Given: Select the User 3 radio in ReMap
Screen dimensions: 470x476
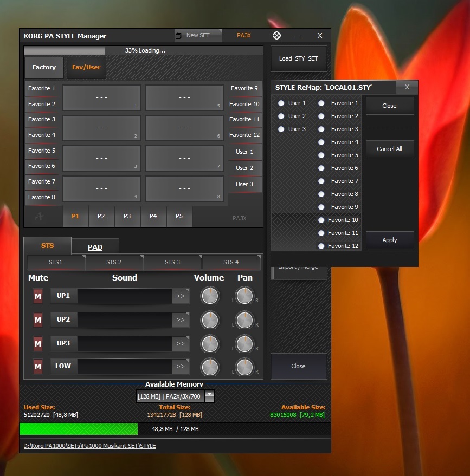Looking at the screenshot, I should pyautogui.click(x=281, y=129).
